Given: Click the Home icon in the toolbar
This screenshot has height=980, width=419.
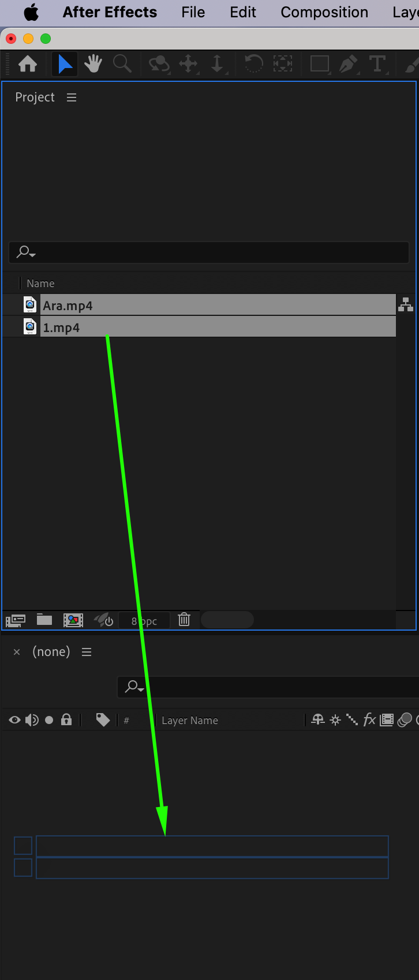Looking at the screenshot, I should pos(28,63).
